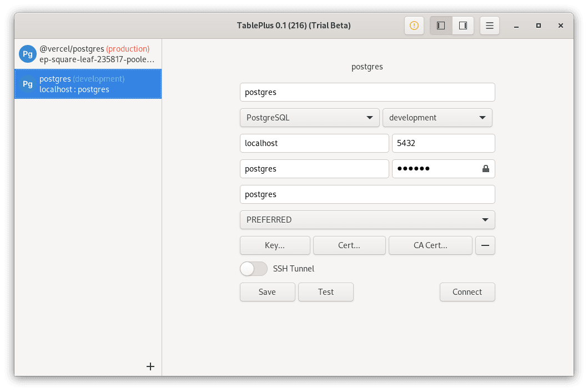588x392 pixels.
Task: Click the Pg icon of @vercel/postgres
Action: [x=27, y=54]
